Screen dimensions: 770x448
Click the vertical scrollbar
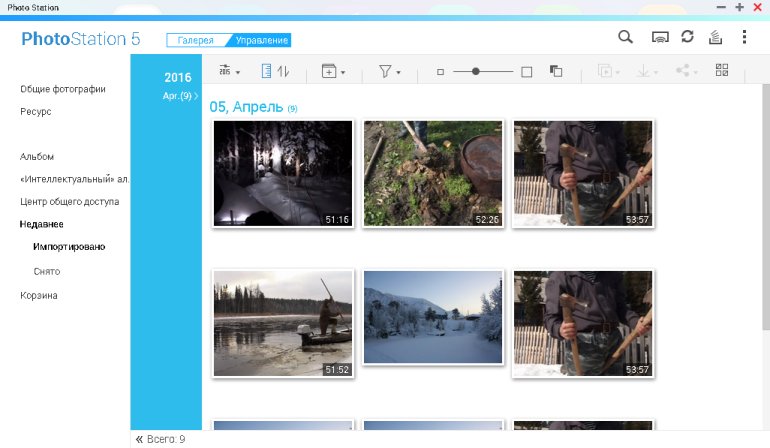[x=766, y=206]
